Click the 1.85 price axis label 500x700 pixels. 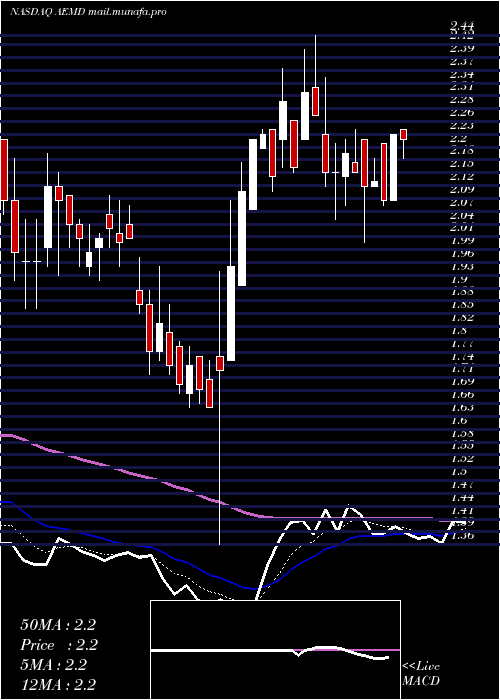coord(462,305)
